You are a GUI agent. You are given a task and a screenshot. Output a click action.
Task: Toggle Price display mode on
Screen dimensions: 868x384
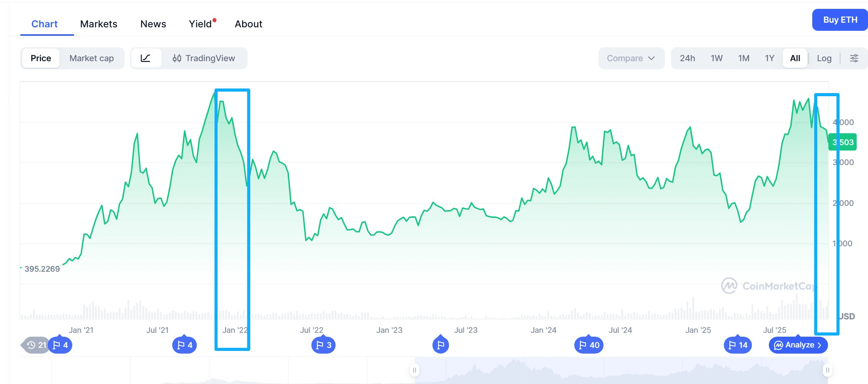[40, 58]
